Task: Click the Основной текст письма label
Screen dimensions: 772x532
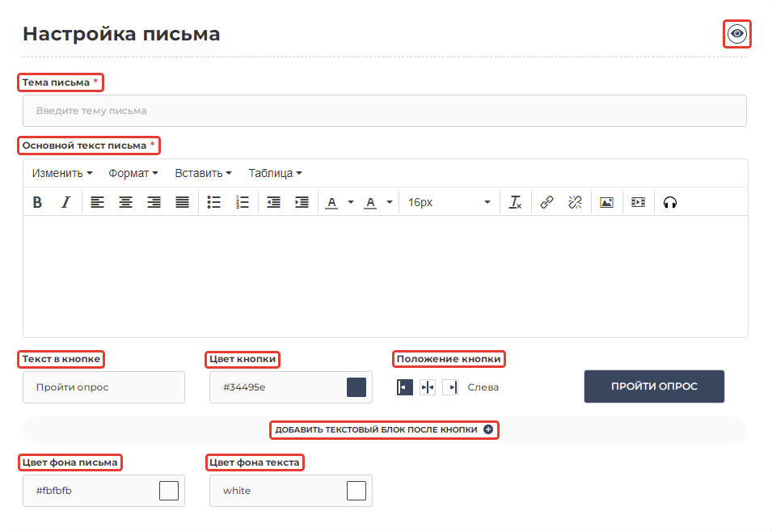Action: [84, 146]
